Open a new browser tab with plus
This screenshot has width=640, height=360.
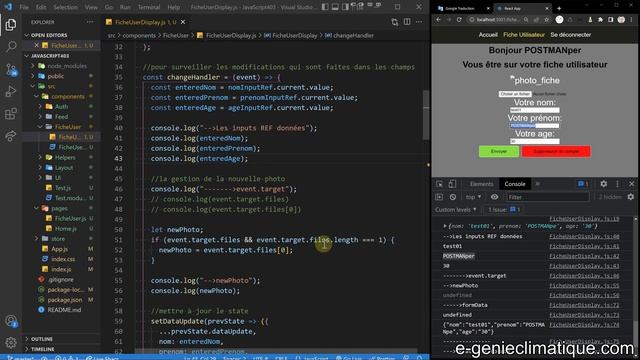pos(559,8)
